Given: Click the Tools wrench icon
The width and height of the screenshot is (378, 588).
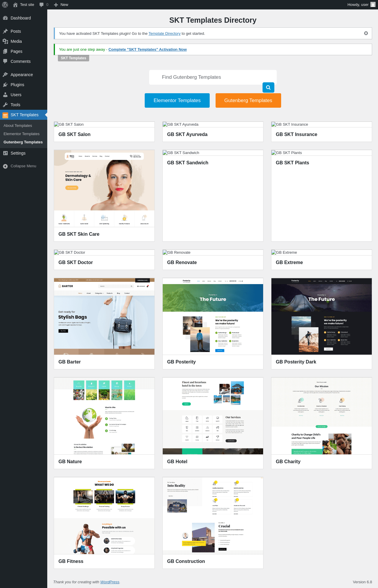Looking at the screenshot, I should tap(5, 105).
